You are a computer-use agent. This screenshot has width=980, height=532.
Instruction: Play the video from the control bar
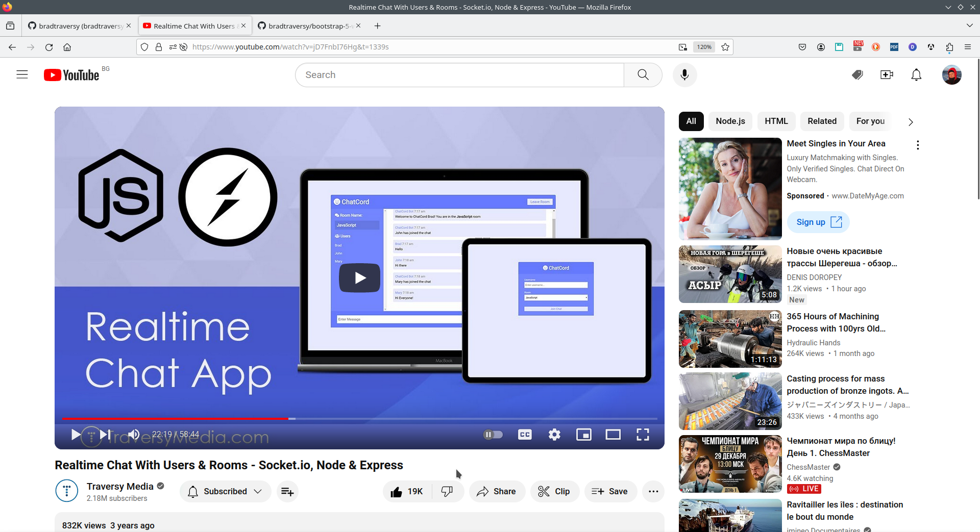(x=76, y=435)
